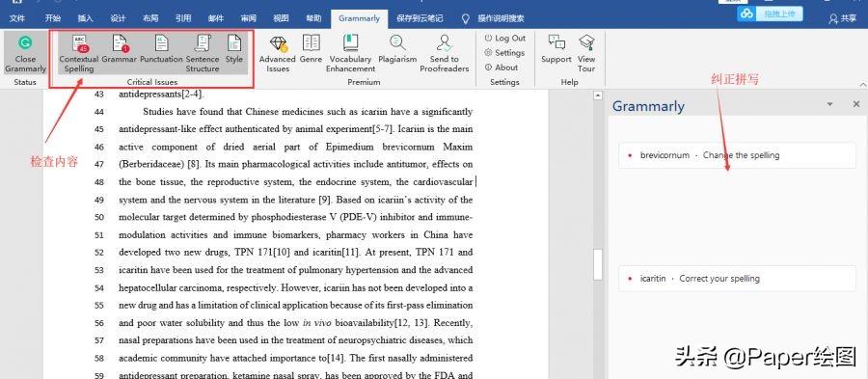This screenshot has width=868, height=379.
Task: Log Out of Grammarly
Action: click(x=504, y=39)
